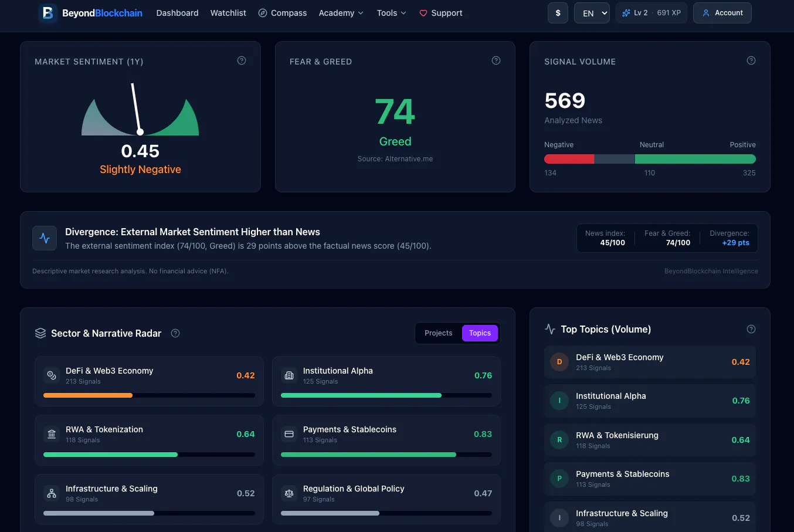Open the $ currency selector

[x=558, y=13]
